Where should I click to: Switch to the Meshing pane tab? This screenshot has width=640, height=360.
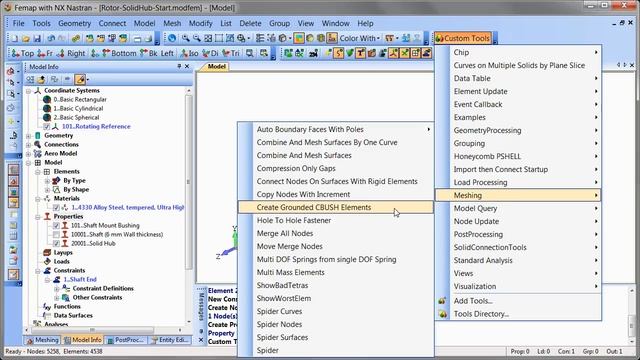click(x=42, y=340)
